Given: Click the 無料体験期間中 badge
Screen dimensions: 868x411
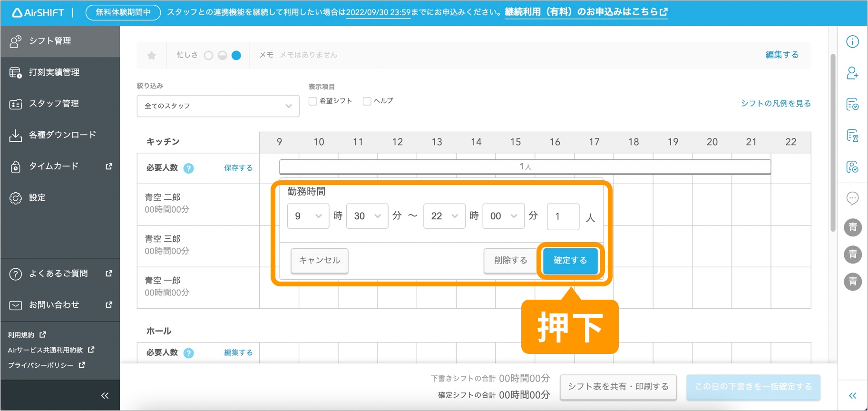Looking at the screenshot, I should point(123,12).
